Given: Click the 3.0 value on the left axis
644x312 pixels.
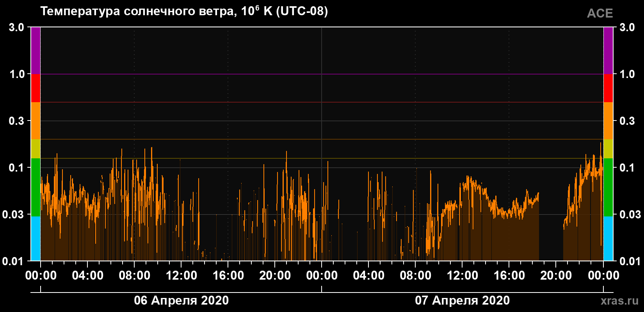Looking at the screenshot, I should click(x=16, y=27).
